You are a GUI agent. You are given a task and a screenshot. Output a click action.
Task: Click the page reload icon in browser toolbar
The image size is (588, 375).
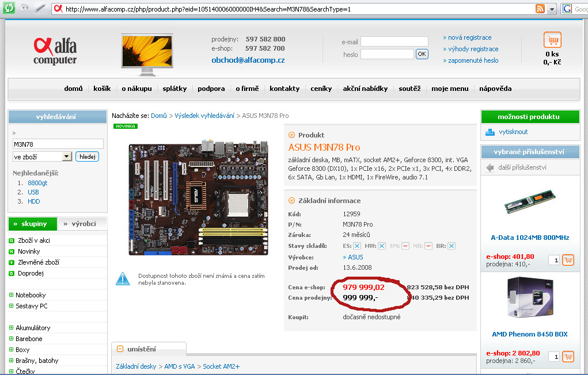pyautogui.click(x=9, y=8)
